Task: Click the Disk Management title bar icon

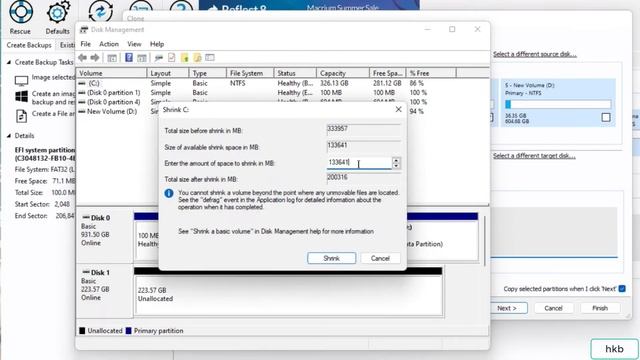Action: point(84,30)
